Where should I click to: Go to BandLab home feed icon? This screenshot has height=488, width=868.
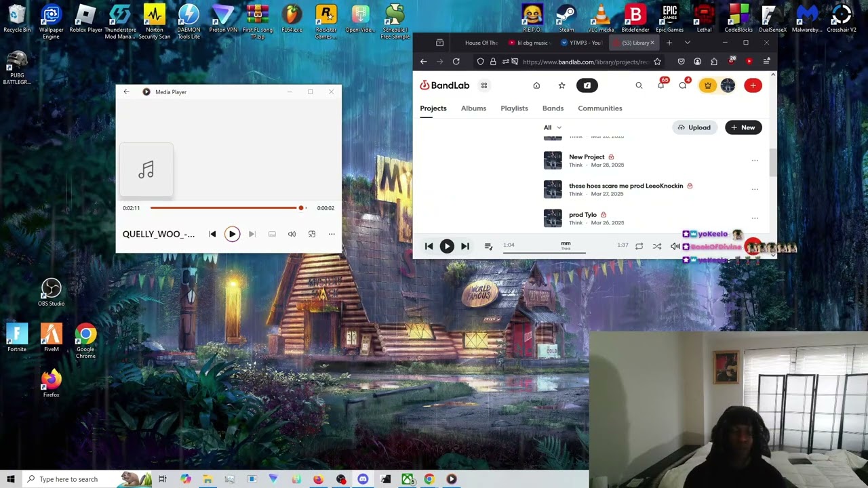click(536, 85)
